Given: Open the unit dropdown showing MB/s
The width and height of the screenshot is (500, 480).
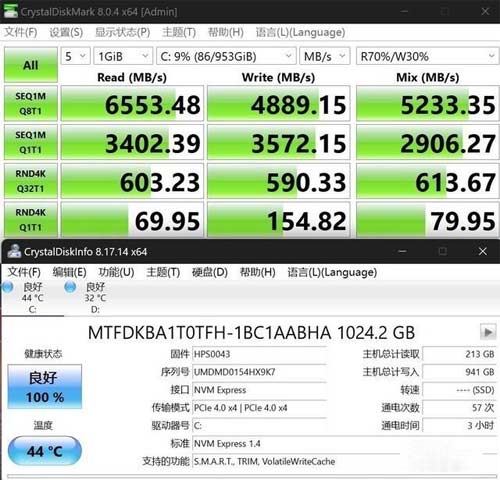Looking at the screenshot, I should tap(325, 56).
